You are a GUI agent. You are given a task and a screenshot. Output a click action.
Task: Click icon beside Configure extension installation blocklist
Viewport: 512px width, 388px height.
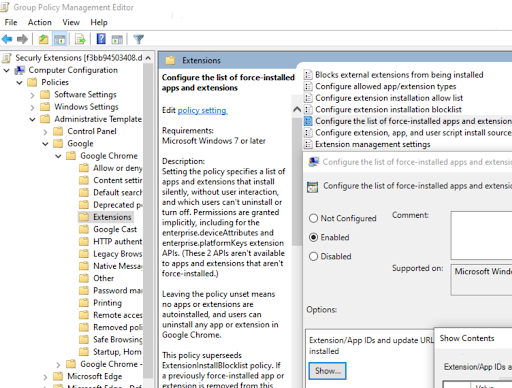pos(308,110)
